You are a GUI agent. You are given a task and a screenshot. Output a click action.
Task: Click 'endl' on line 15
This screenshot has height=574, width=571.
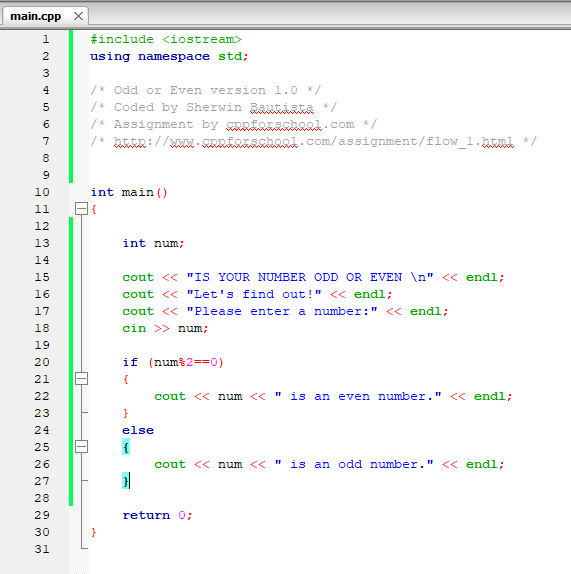point(482,277)
